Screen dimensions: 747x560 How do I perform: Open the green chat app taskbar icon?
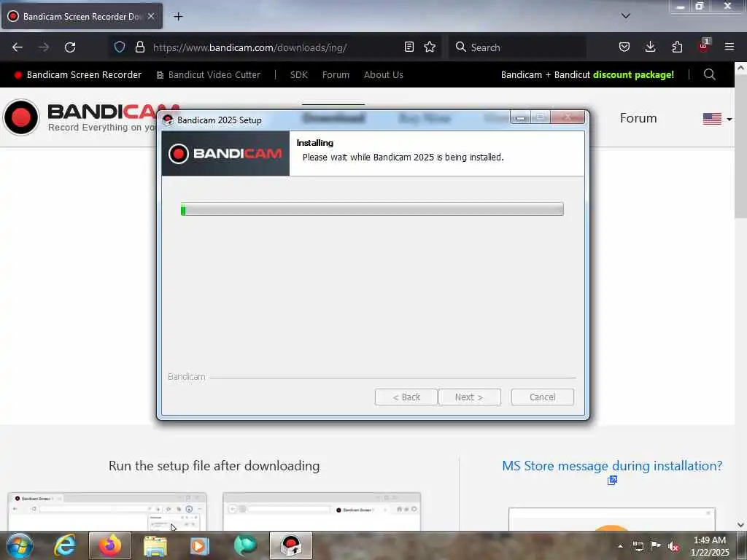coord(245,545)
